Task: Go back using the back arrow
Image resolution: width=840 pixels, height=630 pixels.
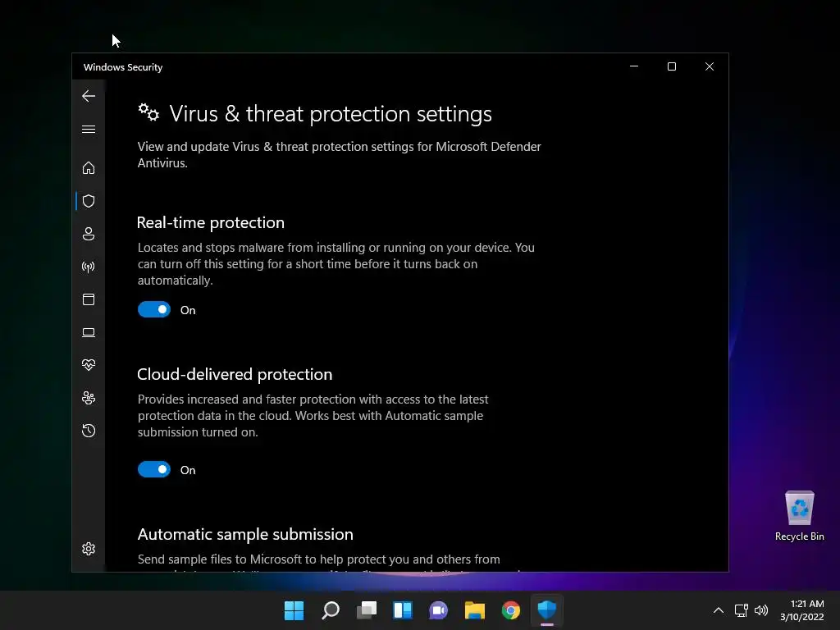Action: [x=89, y=96]
